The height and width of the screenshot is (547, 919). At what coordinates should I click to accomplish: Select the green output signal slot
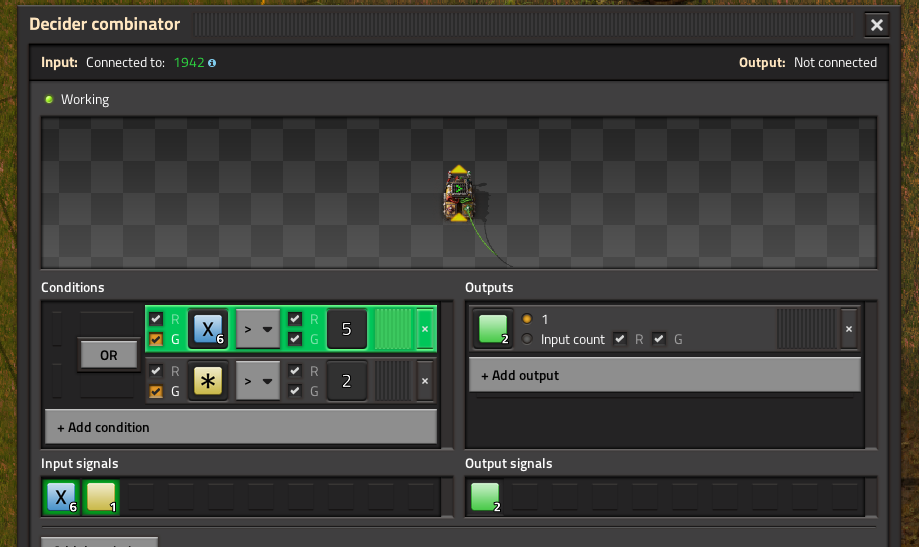point(493,329)
